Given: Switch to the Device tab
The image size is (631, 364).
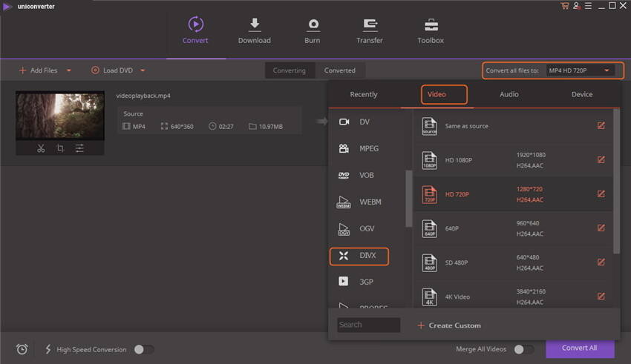Looking at the screenshot, I should [x=582, y=94].
